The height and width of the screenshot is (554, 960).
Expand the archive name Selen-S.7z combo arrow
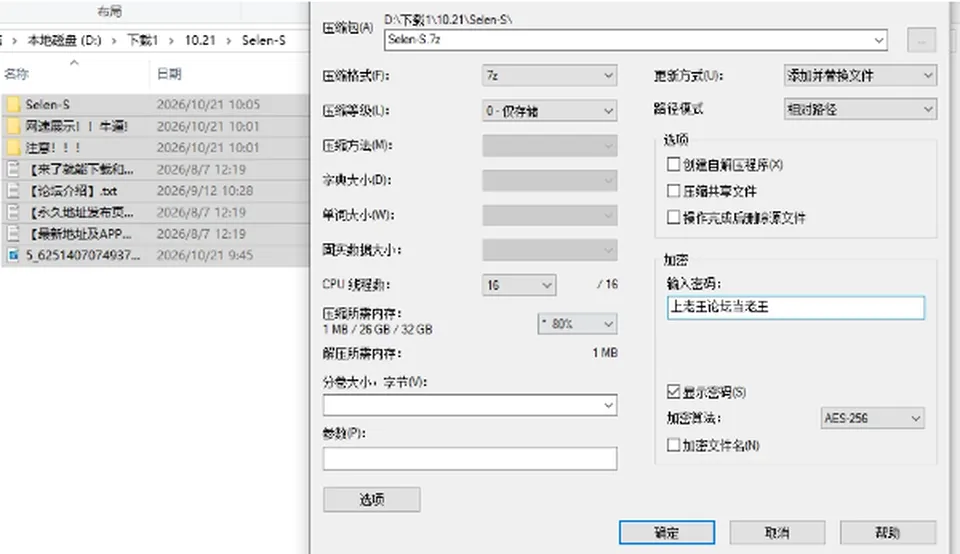879,40
